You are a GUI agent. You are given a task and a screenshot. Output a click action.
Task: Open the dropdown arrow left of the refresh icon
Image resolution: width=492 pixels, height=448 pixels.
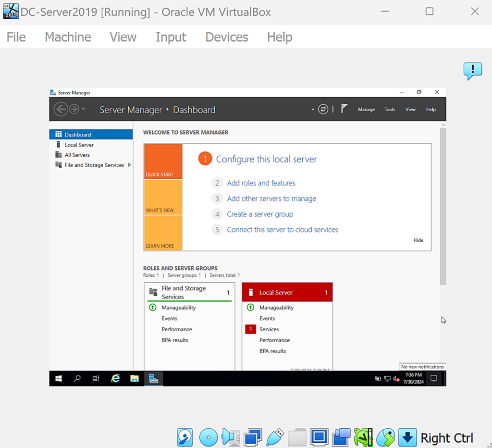tap(313, 110)
